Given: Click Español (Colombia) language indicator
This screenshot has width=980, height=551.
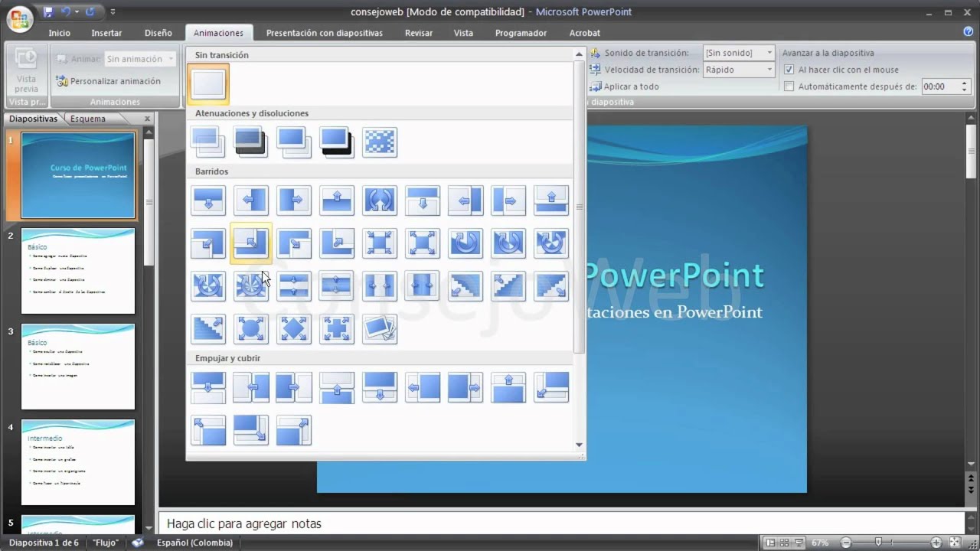Looking at the screenshot, I should tap(194, 543).
